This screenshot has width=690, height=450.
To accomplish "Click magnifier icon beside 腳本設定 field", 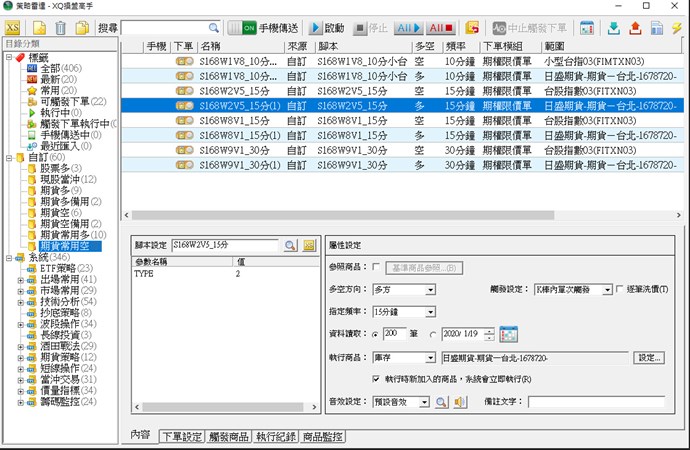I will 289,245.
